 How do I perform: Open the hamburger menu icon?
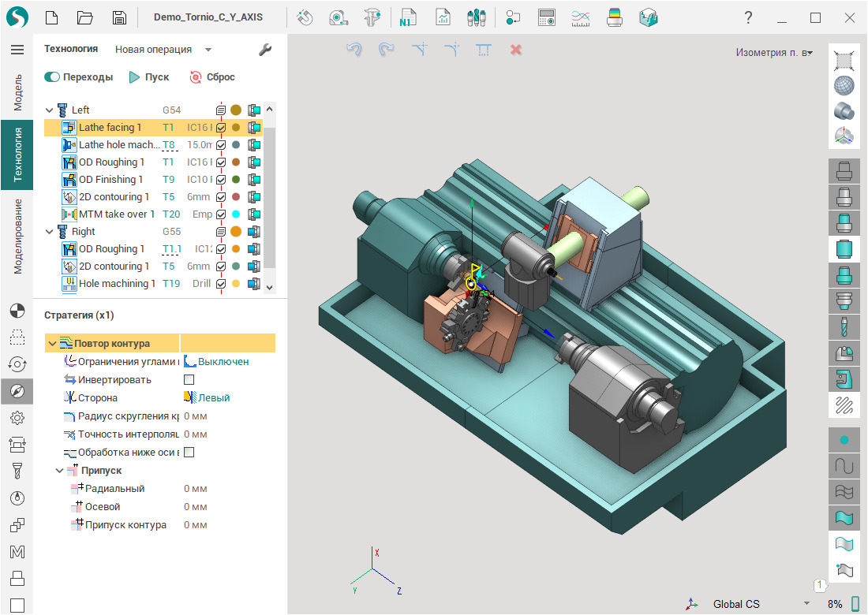tap(17, 50)
